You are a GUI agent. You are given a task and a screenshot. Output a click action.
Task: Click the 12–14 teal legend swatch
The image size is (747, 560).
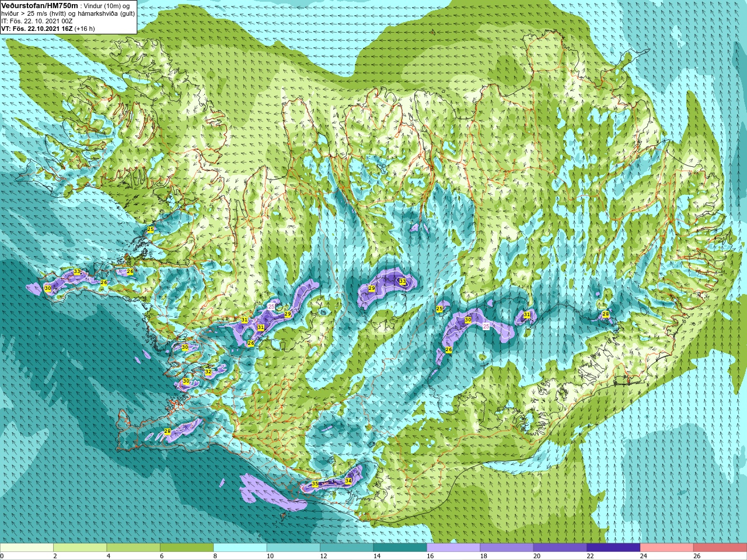click(347, 548)
